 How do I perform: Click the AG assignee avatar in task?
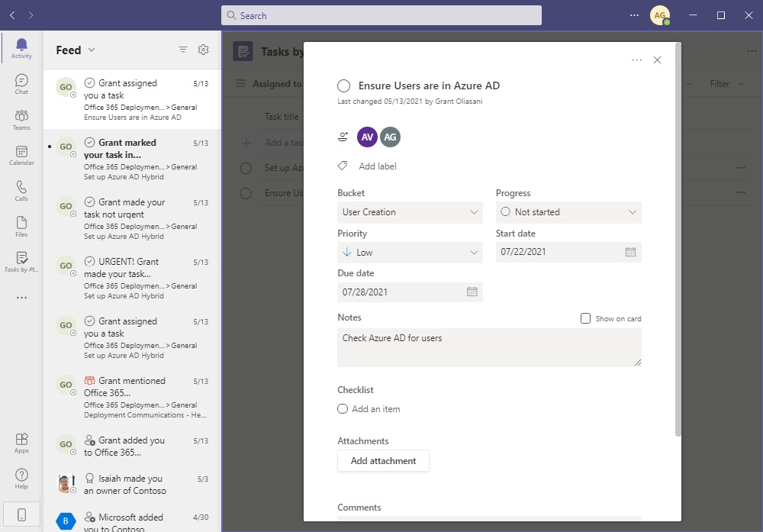pyautogui.click(x=390, y=137)
